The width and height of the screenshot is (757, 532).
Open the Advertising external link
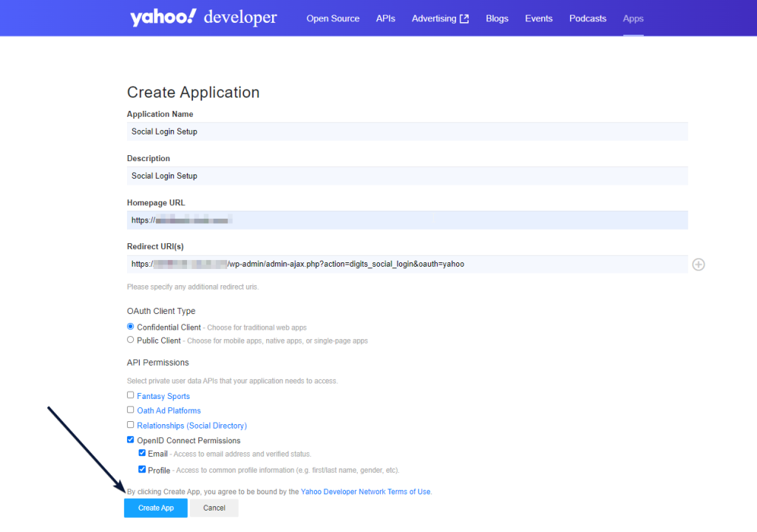(x=440, y=18)
